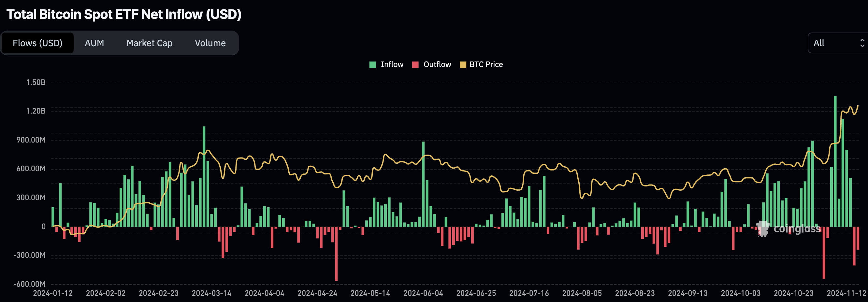This screenshot has width=868, height=302.
Task: Toggle the Outflow legend series
Action: coord(431,65)
